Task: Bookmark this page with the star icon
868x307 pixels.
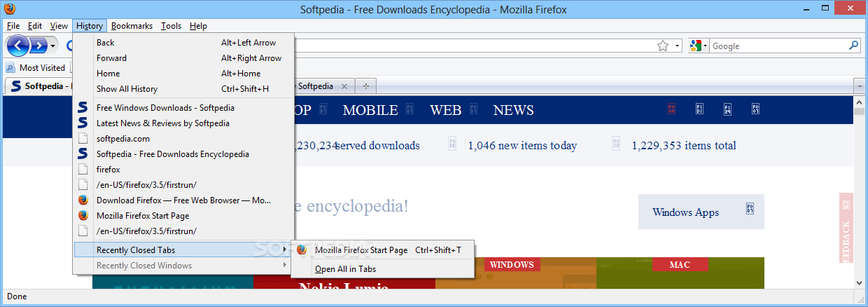Action: coord(663,46)
